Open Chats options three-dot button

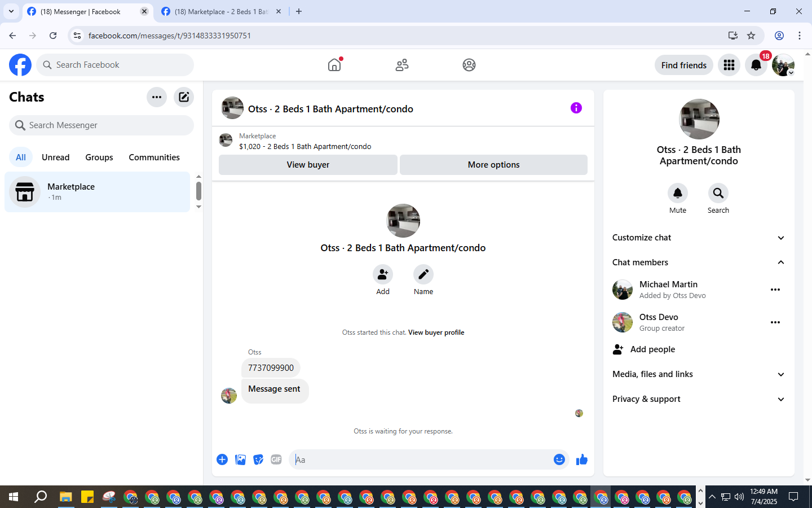point(157,97)
